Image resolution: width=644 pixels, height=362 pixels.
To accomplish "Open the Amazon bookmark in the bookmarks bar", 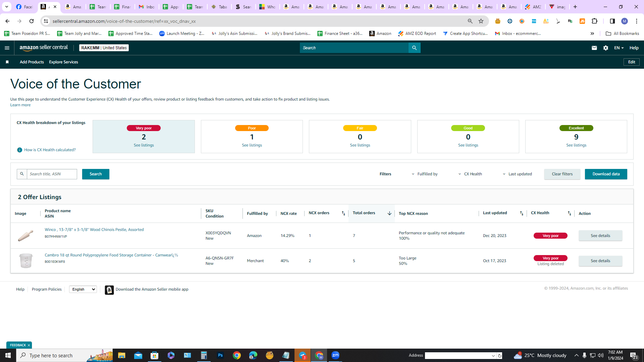I will (x=380, y=34).
